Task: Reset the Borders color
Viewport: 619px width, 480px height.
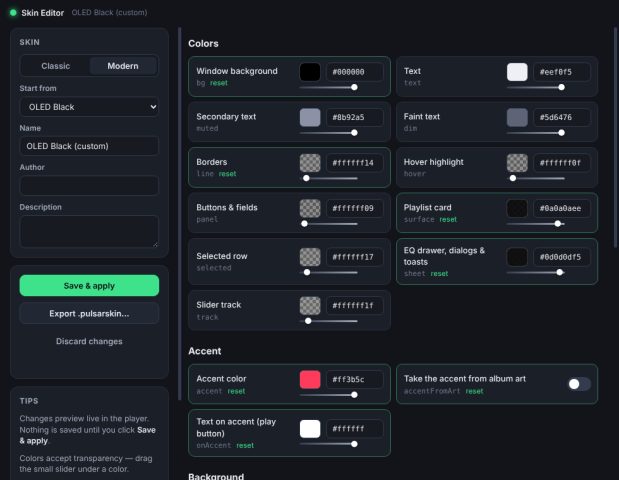Action: [227, 174]
